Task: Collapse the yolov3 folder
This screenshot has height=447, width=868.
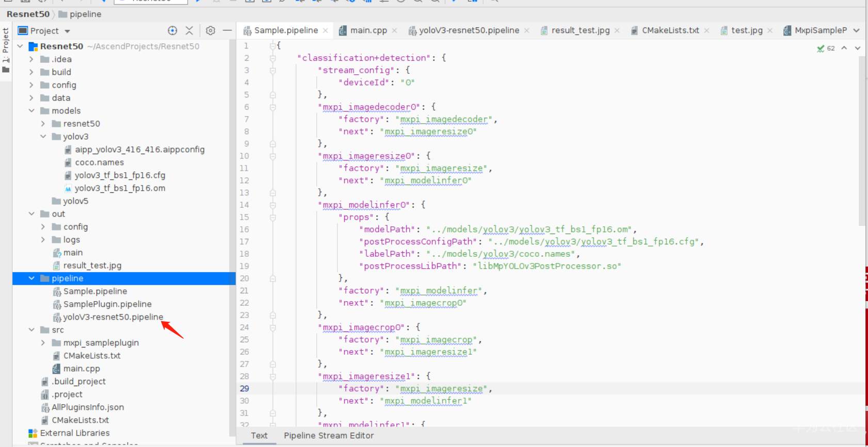Action: (43, 137)
